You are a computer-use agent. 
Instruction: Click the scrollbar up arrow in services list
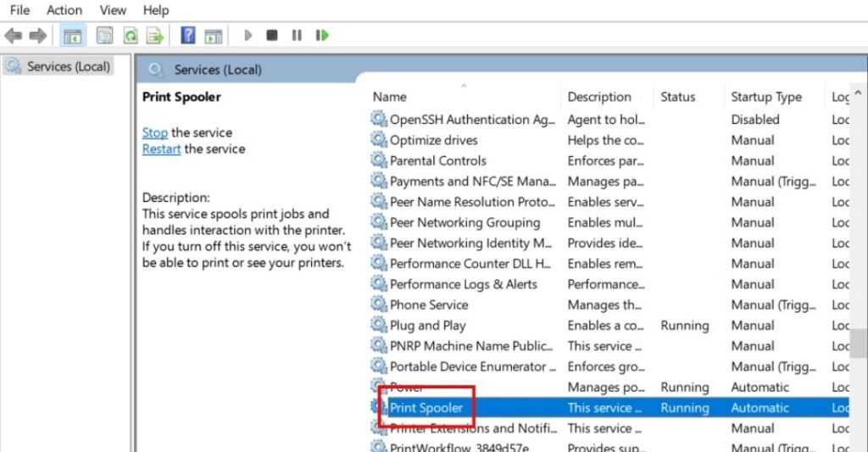(x=859, y=93)
